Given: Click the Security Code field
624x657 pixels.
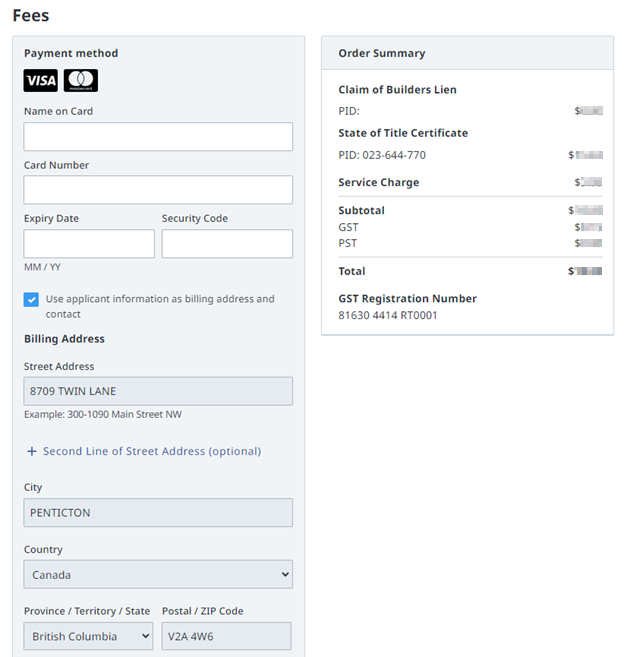Looking at the screenshot, I should point(227,244).
